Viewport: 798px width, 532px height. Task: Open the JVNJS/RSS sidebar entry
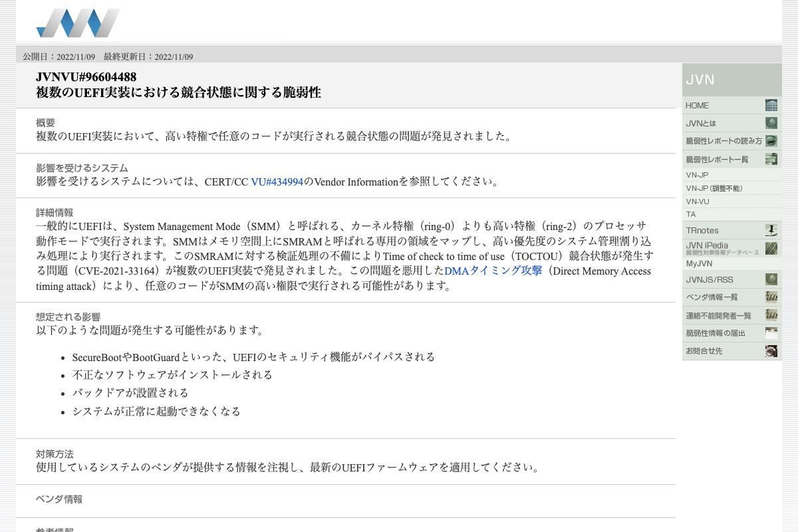[731, 279]
